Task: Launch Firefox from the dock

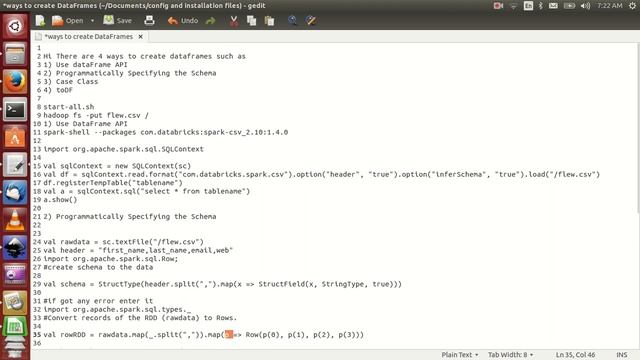Action: 15,82
